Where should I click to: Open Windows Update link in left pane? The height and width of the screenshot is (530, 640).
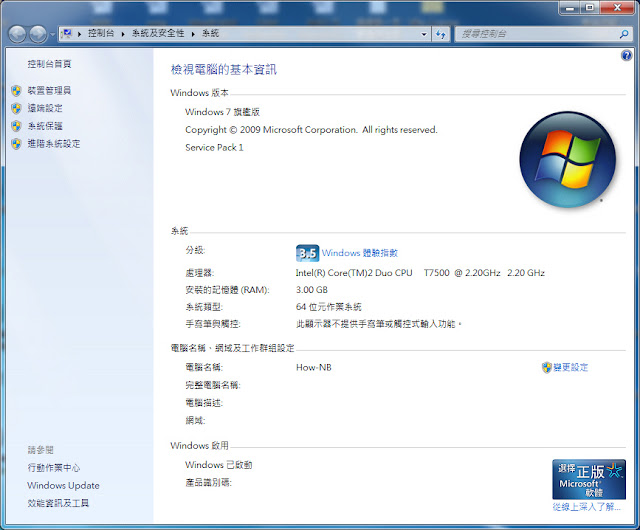click(x=63, y=485)
